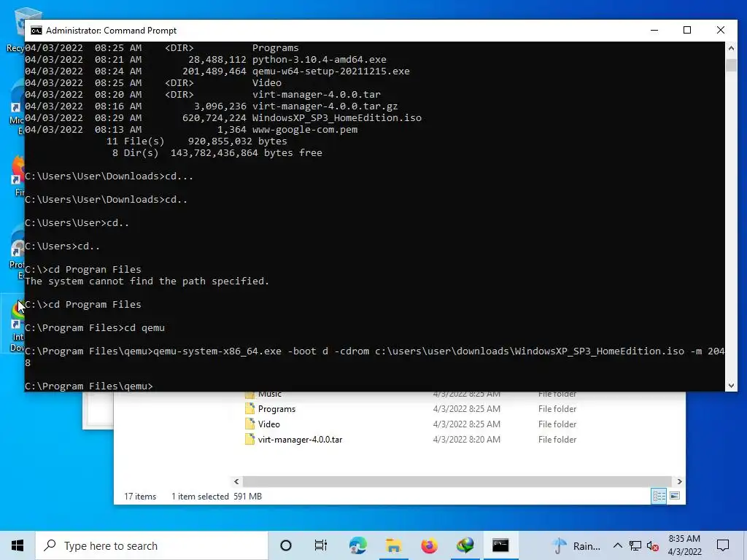Click the Programs folder icon in Explorer

point(249,409)
